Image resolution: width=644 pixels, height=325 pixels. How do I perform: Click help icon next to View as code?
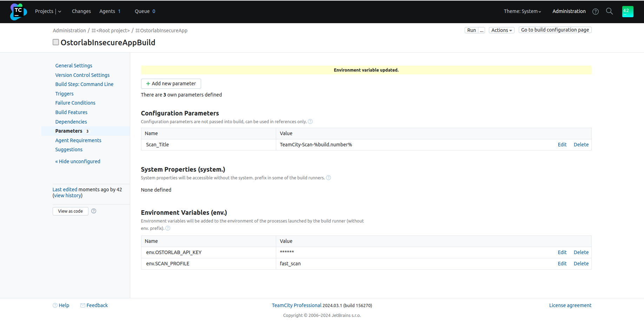tap(94, 211)
